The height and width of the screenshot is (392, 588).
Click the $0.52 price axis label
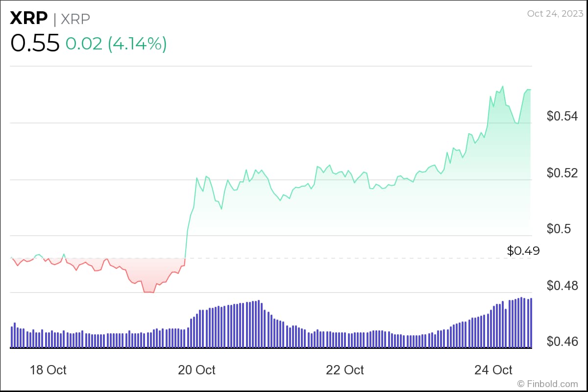click(563, 173)
